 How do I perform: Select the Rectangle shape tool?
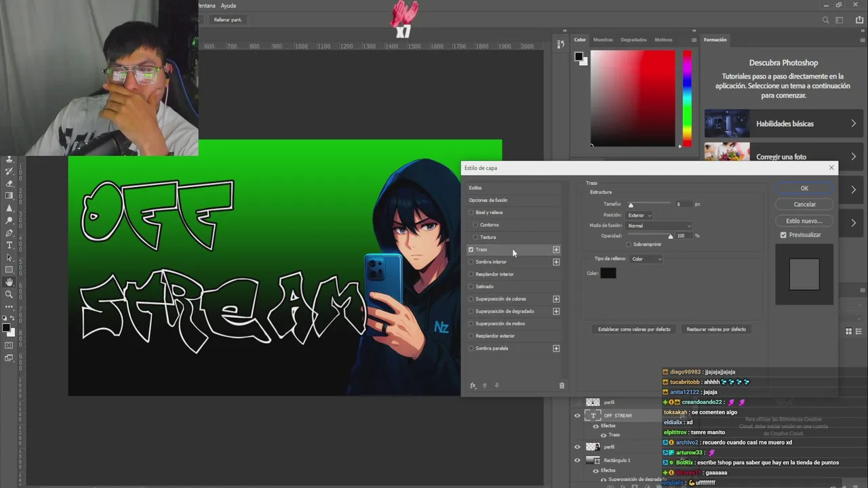tap(9, 269)
